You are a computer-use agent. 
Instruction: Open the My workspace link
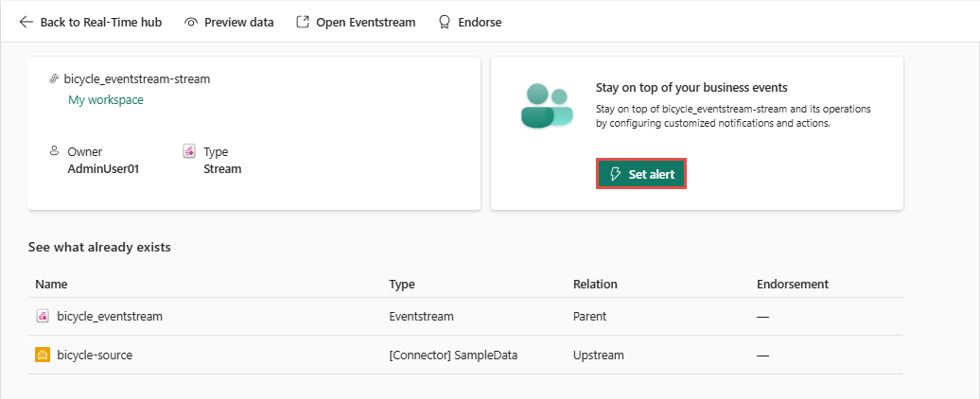[106, 99]
